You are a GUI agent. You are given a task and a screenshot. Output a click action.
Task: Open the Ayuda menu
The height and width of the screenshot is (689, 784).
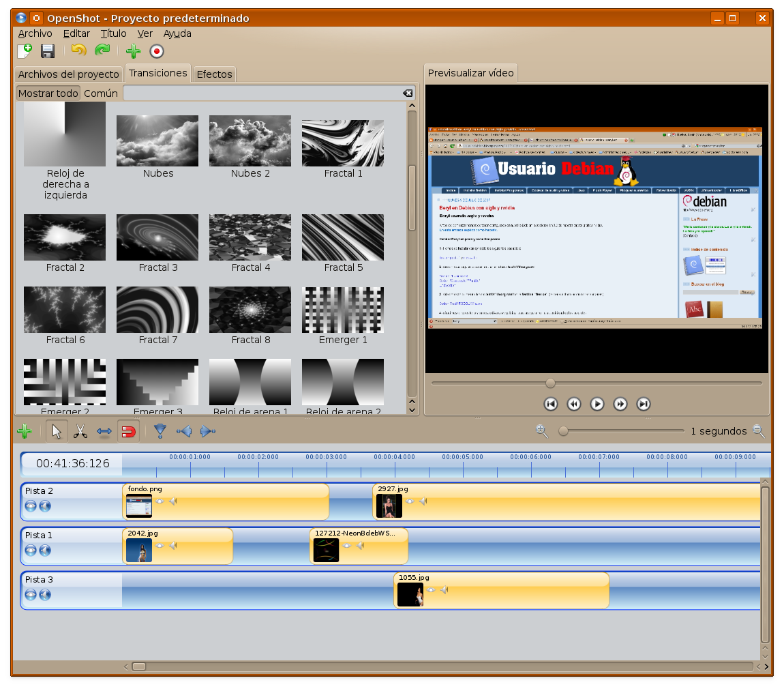coord(177,33)
